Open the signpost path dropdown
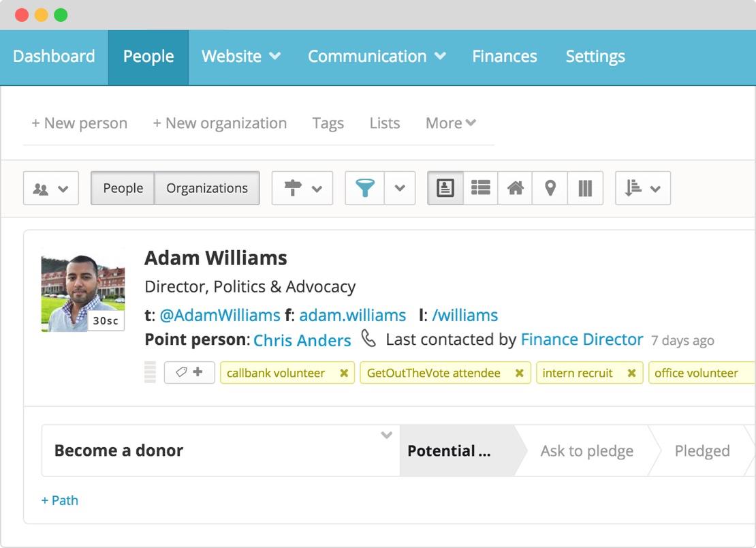 [x=302, y=188]
